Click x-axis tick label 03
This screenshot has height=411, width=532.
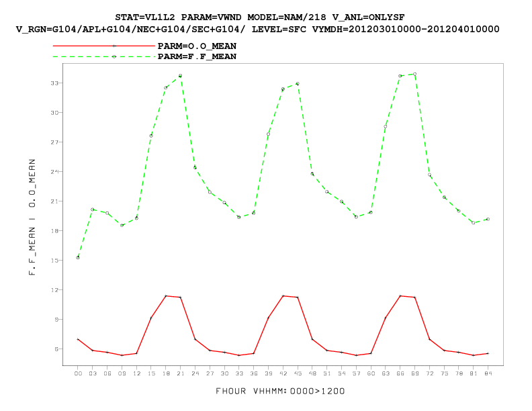click(93, 373)
